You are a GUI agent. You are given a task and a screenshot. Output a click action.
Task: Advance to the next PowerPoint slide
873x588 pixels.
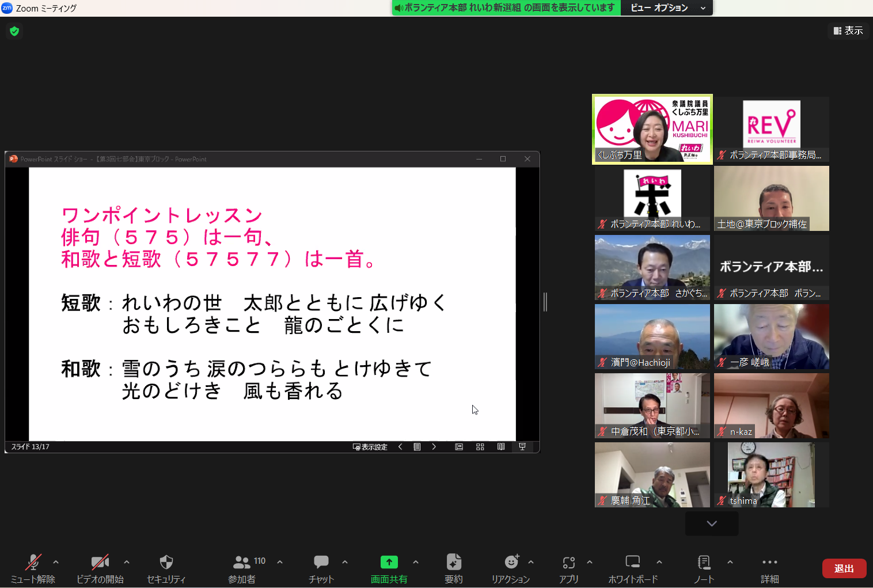pos(434,446)
